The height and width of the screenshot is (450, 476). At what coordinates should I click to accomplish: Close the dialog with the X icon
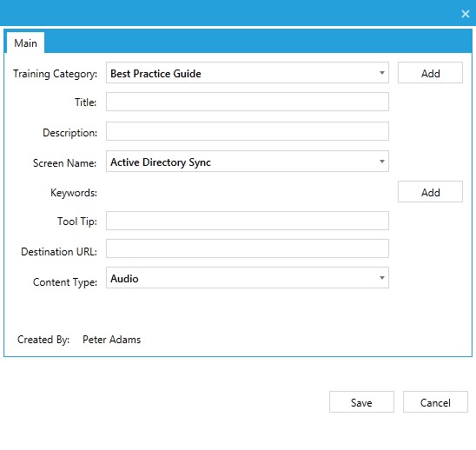point(465,14)
